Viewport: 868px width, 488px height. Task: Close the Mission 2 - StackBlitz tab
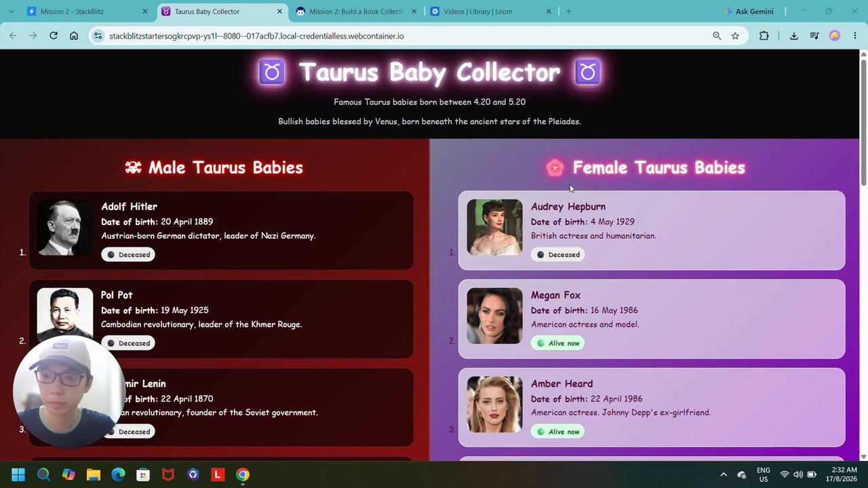point(145,12)
